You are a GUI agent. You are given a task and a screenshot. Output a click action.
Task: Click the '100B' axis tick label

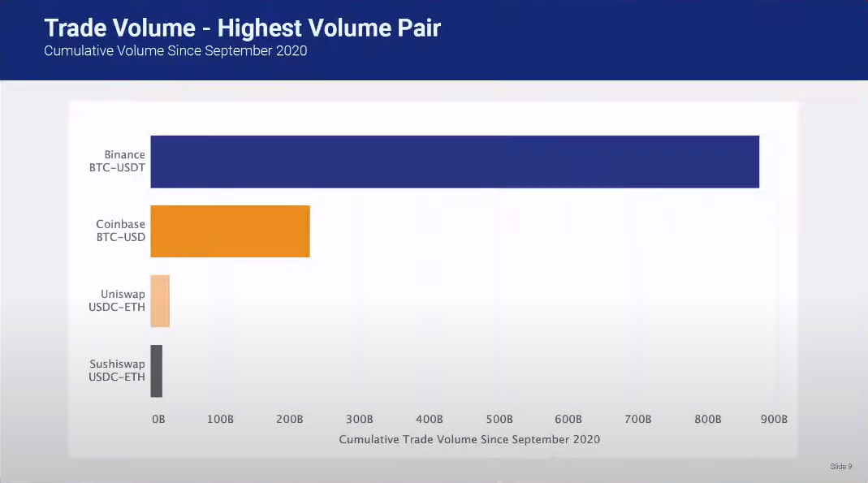(220, 420)
